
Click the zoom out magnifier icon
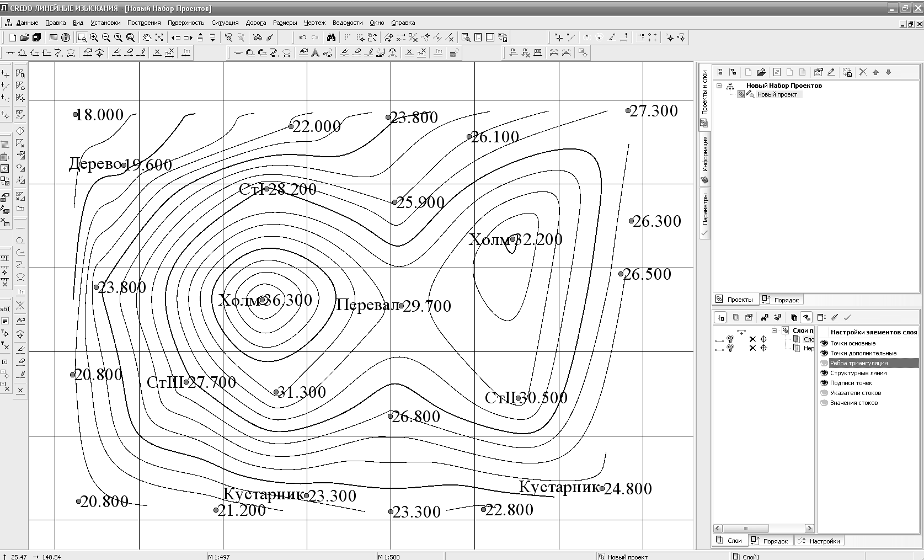(106, 38)
